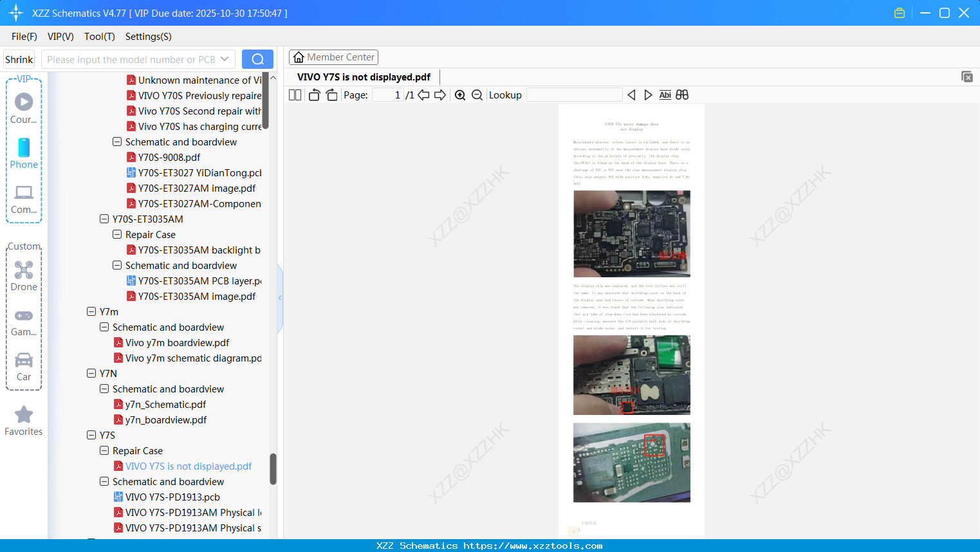The width and height of the screenshot is (980, 552).
Task: Open y7n_boardview.pdf
Action: (x=166, y=419)
